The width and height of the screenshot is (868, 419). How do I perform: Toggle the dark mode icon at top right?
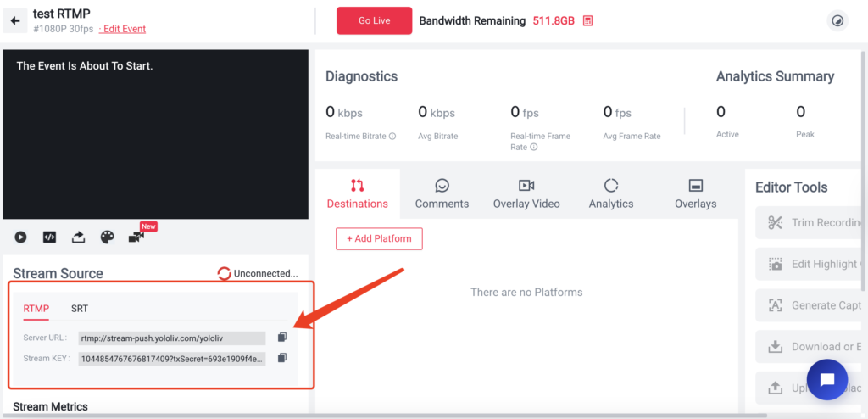point(837,21)
